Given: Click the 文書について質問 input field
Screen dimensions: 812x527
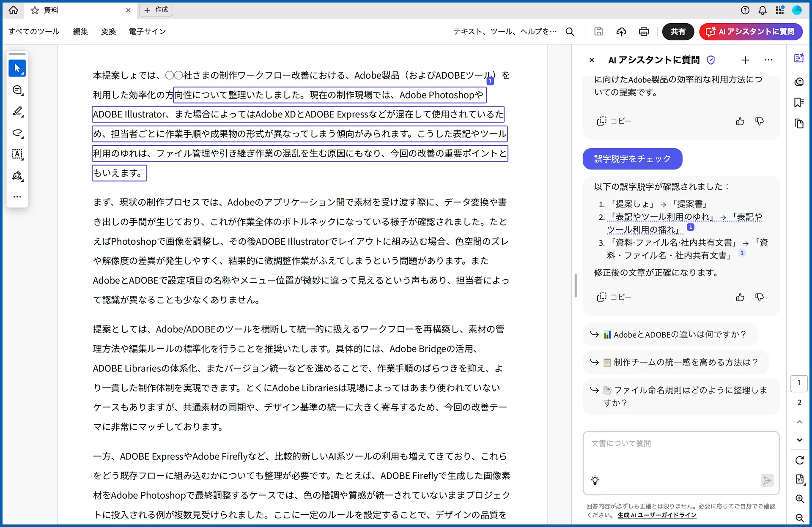Looking at the screenshot, I should 680,454.
